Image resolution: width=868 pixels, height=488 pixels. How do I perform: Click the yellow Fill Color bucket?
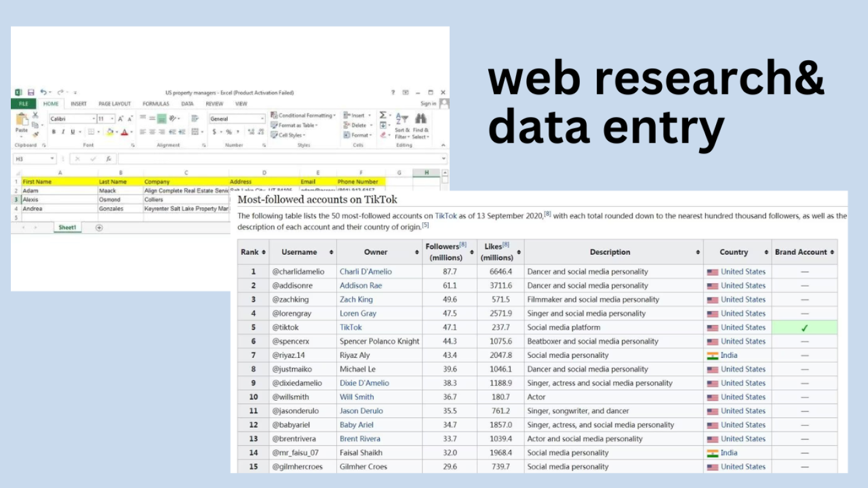click(x=110, y=132)
